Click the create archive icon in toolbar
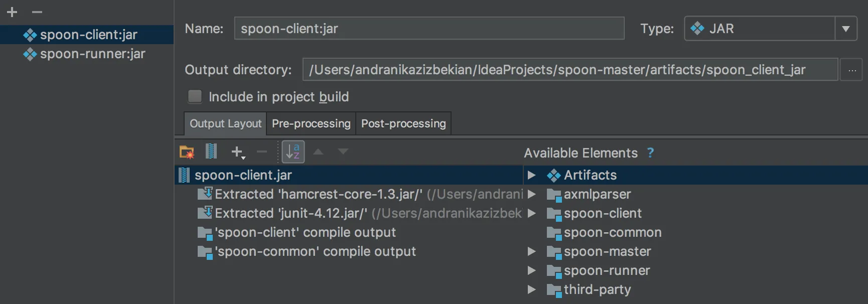The height and width of the screenshot is (304, 868). [211, 151]
